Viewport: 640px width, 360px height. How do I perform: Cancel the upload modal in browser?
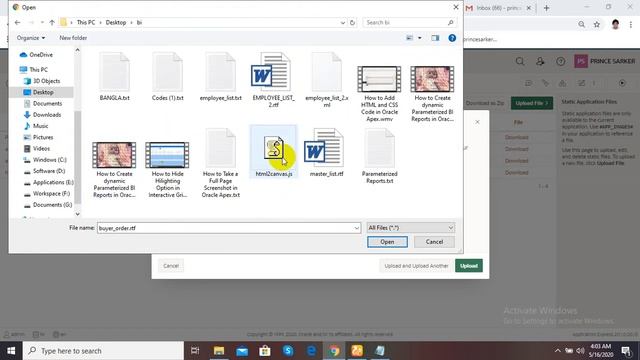pyautogui.click(x=171, y=266)
